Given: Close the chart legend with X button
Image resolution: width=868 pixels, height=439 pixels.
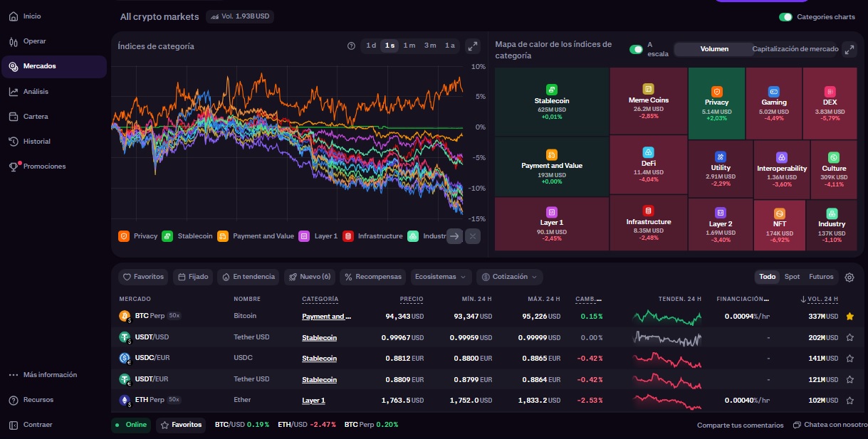Looking at the screenshot, I should pyautogui.click(x=473, y=236).
